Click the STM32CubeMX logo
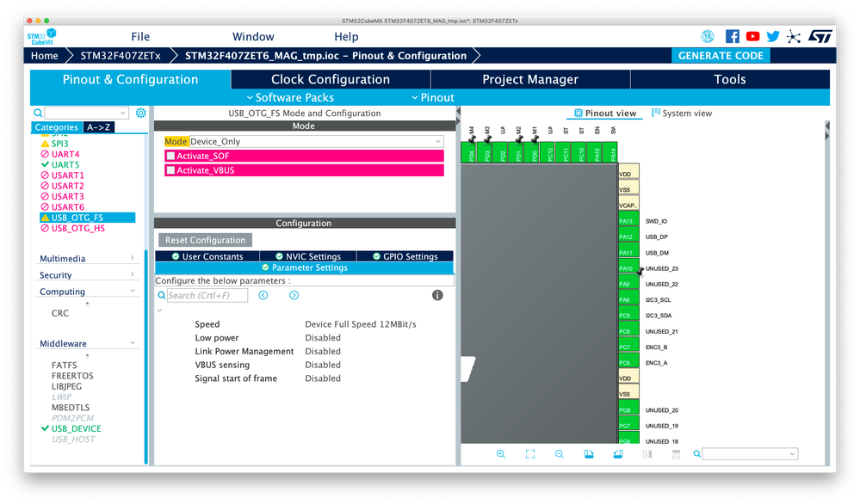The width and height of the screenshot is (860, 504). (x=42, y=37)
